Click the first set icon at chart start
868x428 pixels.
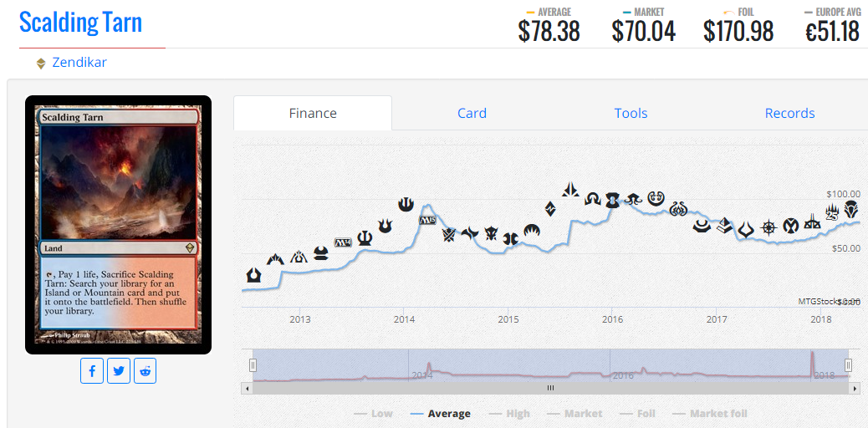[253, 275]
